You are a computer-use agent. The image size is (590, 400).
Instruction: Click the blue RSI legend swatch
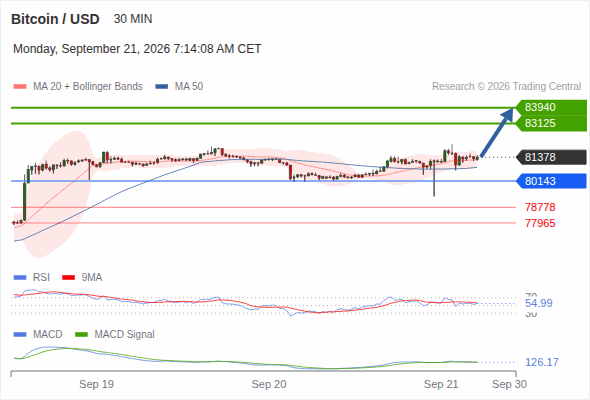point(20,278)
